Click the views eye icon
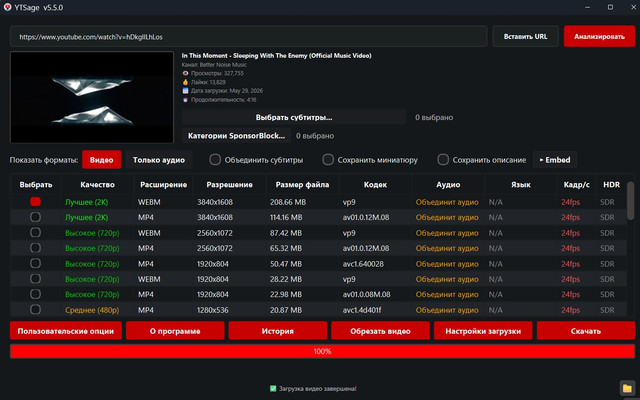 click(x=185, y=73)
